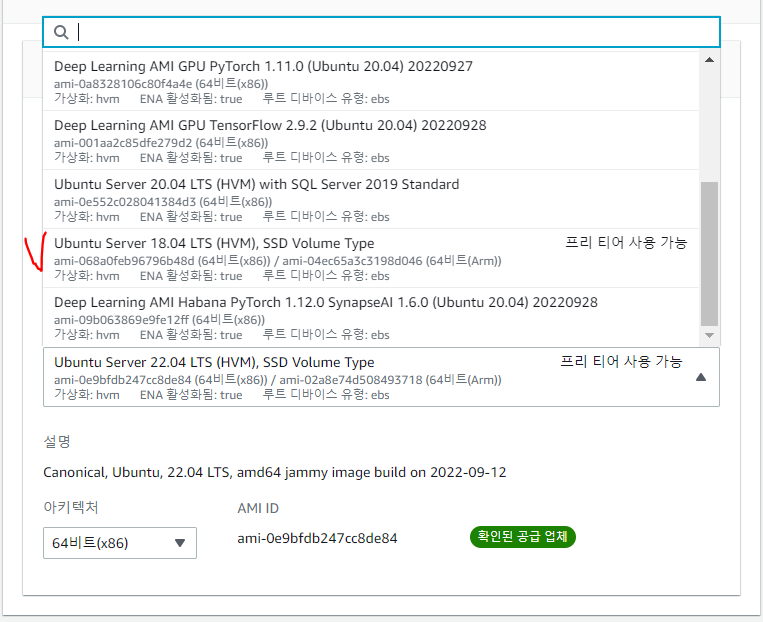Click ami-001aa2c85dfe279d2 ID text
Screen dimensions: 763x622
(x=123, y=143)
